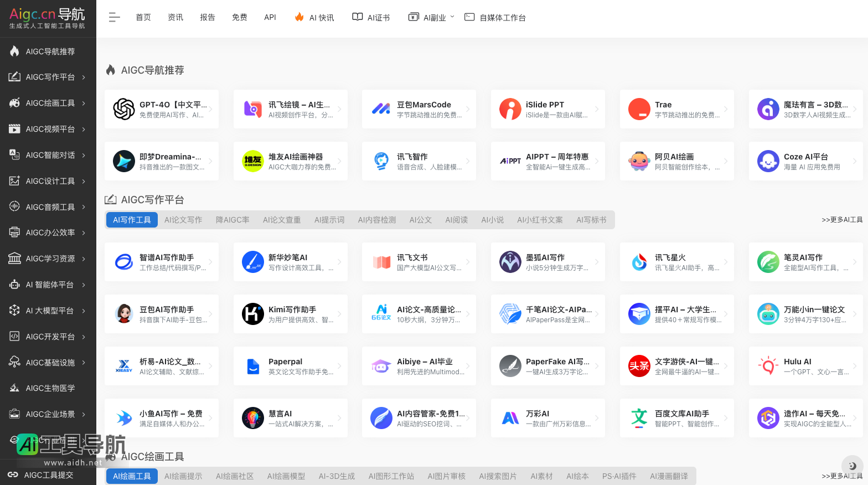Click the AIGC工具提交 link

click(48, 475)
